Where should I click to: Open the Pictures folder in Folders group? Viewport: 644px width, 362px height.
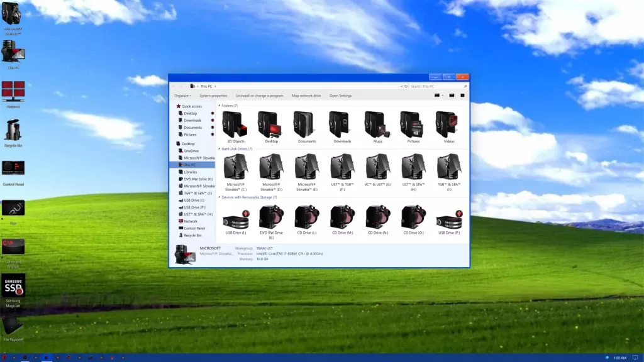coord(413,127)
